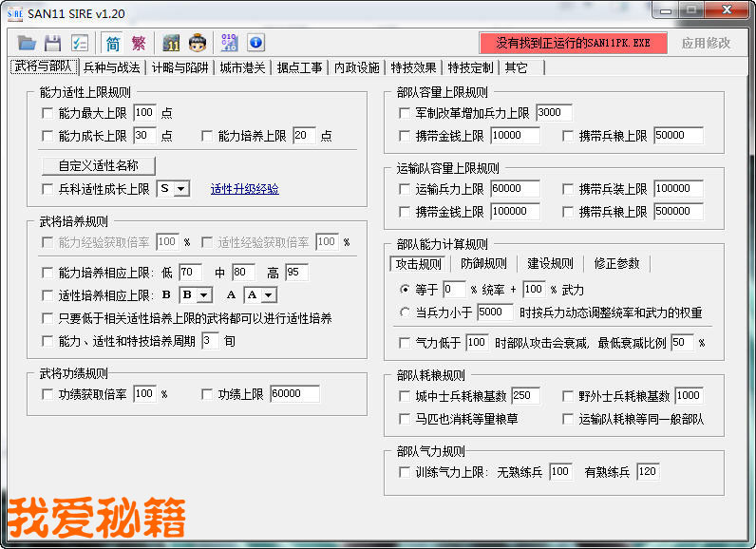Screen dimensions: 756x549
Task: Switch to Traditional Chinese 繁 icon
Action: point(139,43)
